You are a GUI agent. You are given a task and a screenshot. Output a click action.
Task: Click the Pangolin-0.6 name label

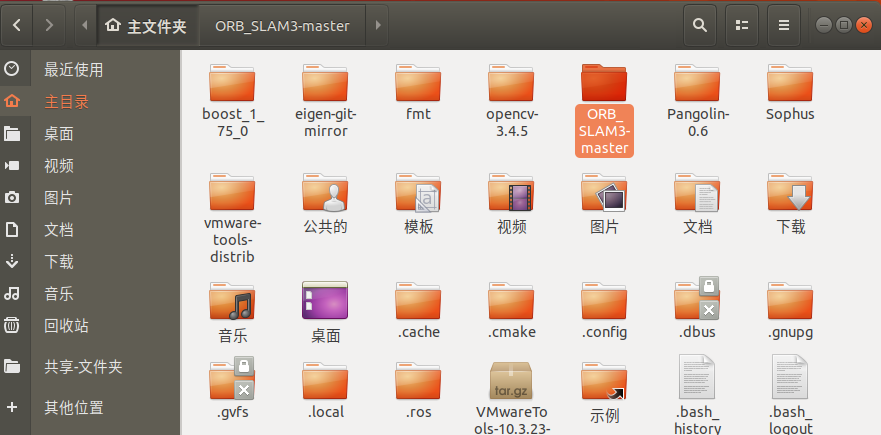coord(697,123)
